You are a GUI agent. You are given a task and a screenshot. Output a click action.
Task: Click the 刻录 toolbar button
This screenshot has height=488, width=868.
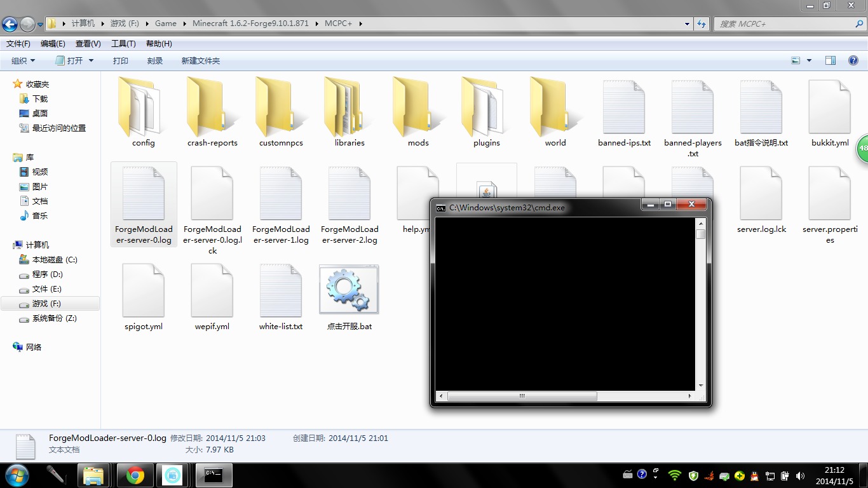155,60
